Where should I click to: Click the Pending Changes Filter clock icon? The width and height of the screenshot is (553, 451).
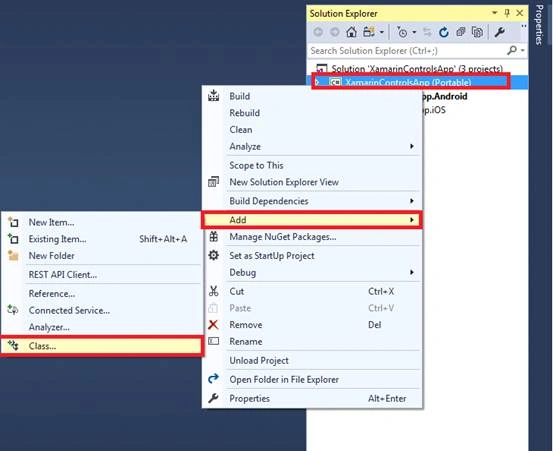pyautogui.click(x=402, y=32)
